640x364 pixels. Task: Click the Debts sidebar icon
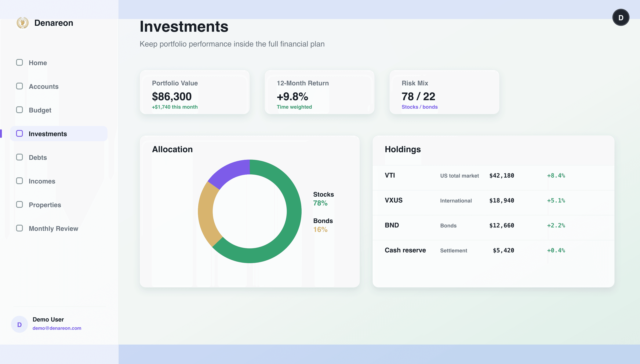[19, 157]
